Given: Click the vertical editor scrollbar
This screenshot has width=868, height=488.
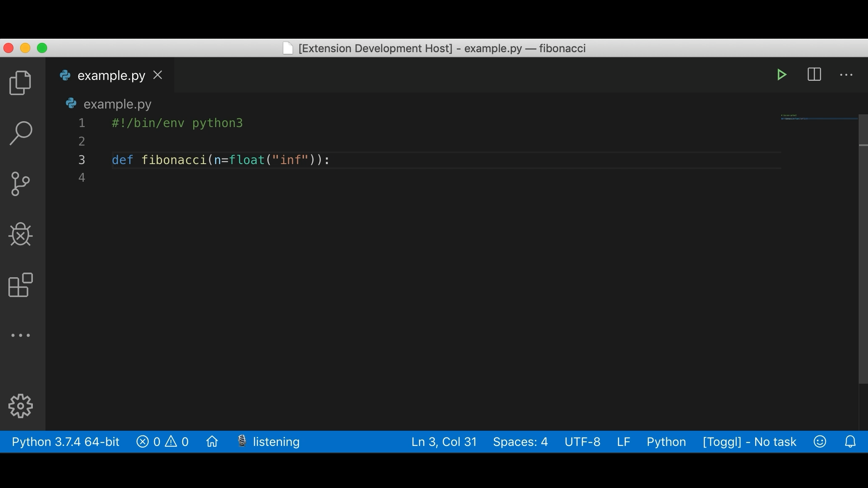Looking at the screenshot, I should click(863, 252).
